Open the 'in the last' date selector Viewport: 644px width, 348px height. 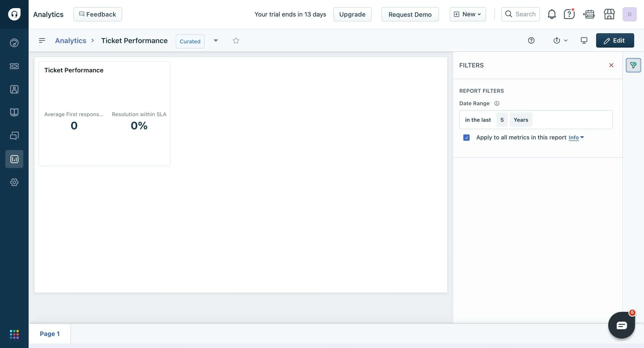tap(478, 120)
